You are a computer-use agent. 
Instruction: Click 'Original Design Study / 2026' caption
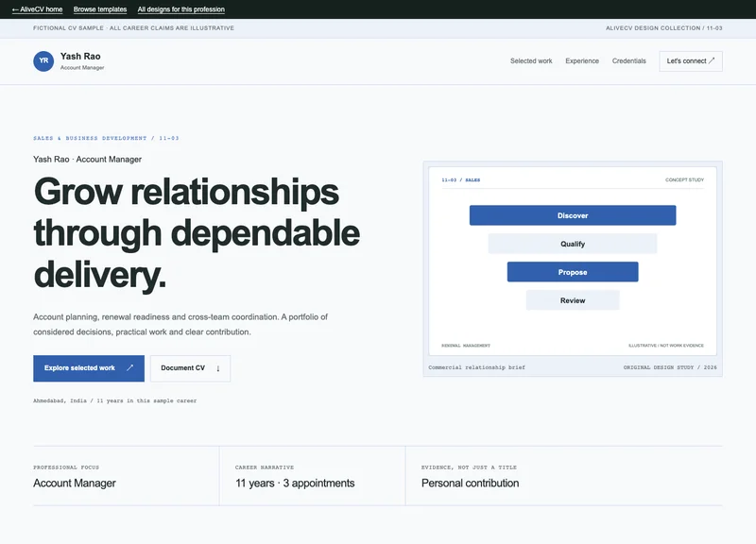coord(670,367)
